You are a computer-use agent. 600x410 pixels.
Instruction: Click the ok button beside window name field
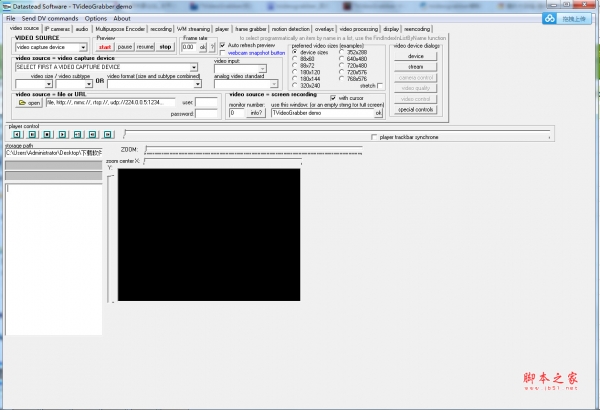pos(378,113)
